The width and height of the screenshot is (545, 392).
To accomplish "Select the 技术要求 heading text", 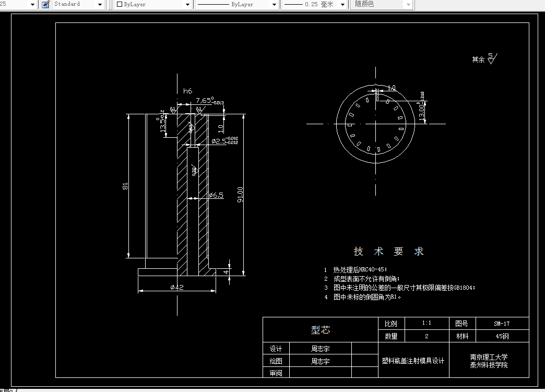I will coord(388,251).
